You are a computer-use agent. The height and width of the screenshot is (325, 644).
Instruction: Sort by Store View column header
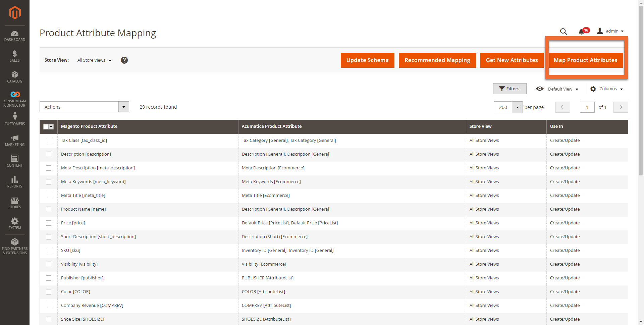coord(506,126)
